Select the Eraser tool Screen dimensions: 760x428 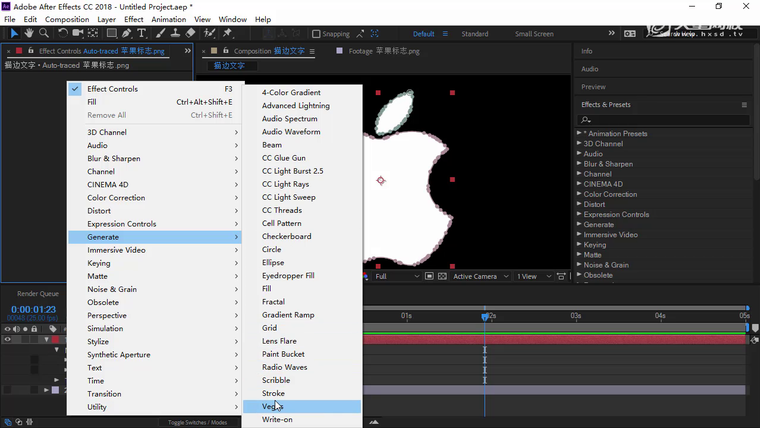[x=190, y=33]
